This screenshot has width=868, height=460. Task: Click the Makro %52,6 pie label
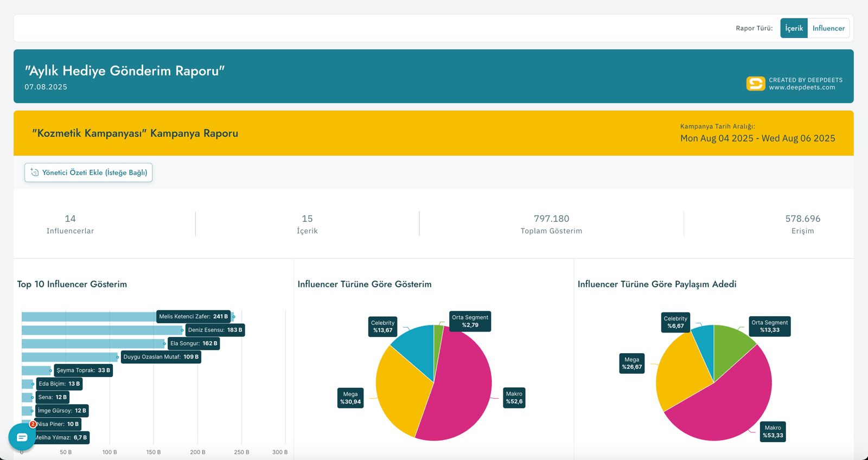(x=514, y=398)
